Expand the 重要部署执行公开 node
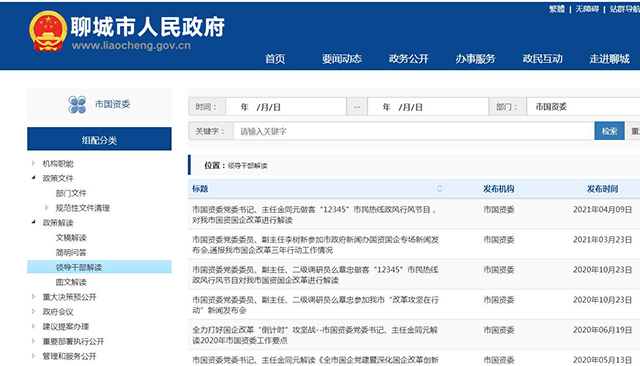 pyautogui.click(x=33, y=341)
